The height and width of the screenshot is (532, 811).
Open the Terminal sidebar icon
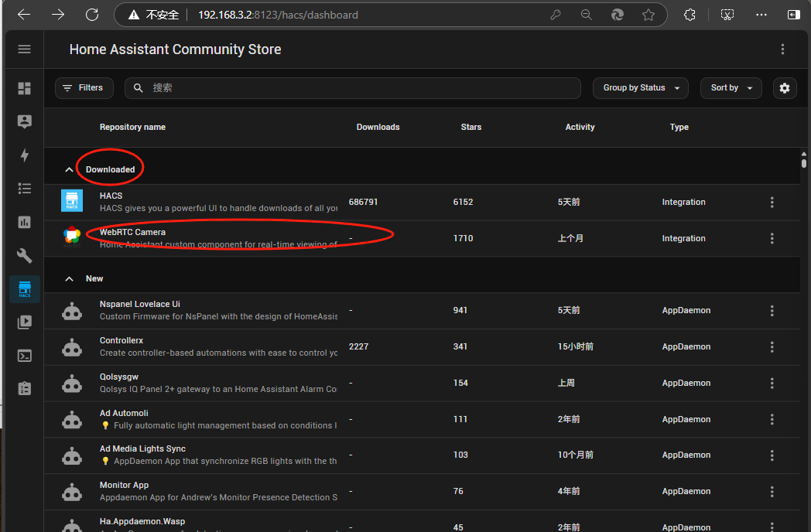coord(24,356)
